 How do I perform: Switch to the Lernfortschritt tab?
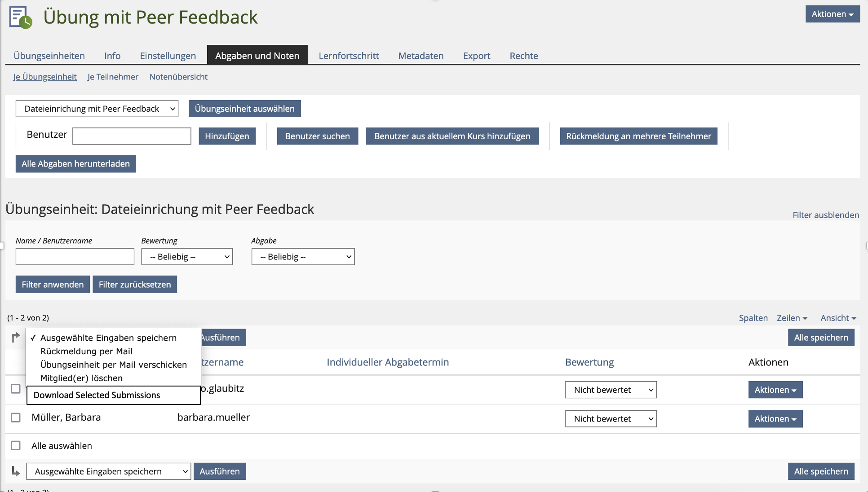[x=349, y=56]
